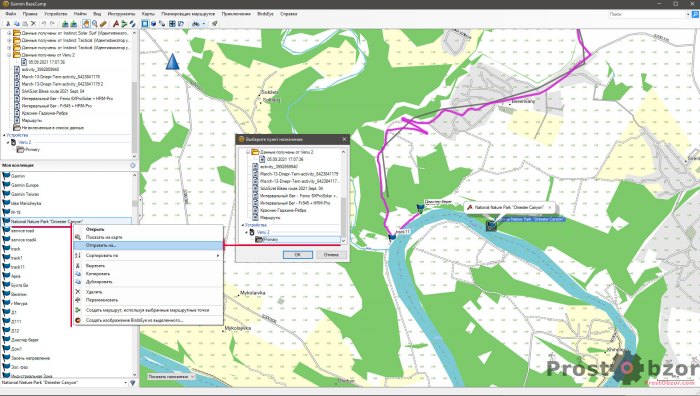This screenshot has width=700, height=396.
Task: Collapse the Устройства section in left panel
Action: pyautogui.click(x=4, y=135)
